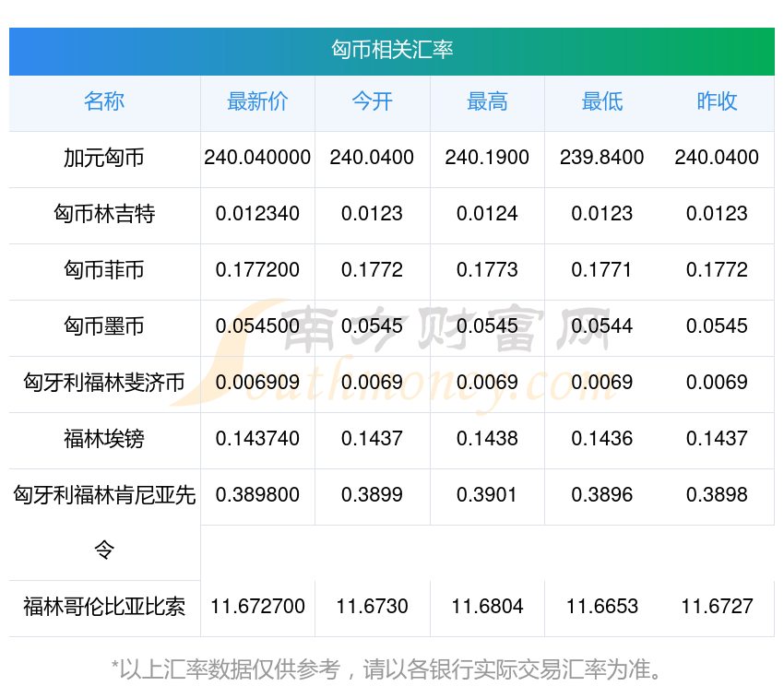Click the 0.3896 lowest price cell

click(x=601, y=495)
